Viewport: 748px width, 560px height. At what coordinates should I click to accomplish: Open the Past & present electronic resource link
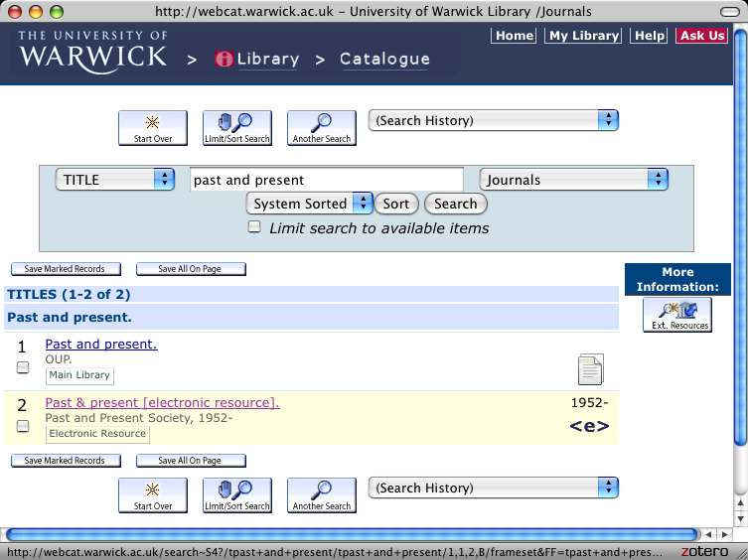click(162, 403)
